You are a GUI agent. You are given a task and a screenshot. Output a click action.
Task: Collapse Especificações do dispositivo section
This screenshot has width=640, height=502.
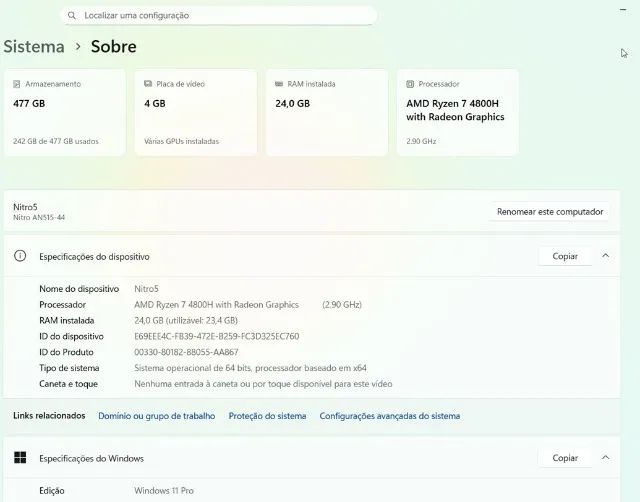[x=605, y=256]
